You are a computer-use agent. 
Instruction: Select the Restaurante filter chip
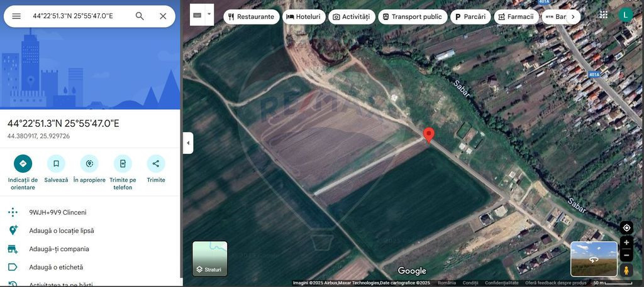(251, 17)
